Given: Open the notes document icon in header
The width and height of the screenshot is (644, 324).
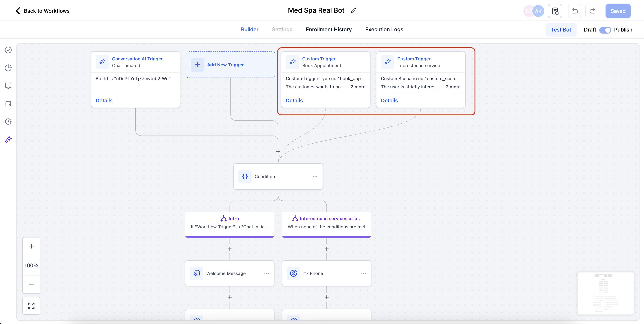Looking at the screenshot, I should (555, 11).
